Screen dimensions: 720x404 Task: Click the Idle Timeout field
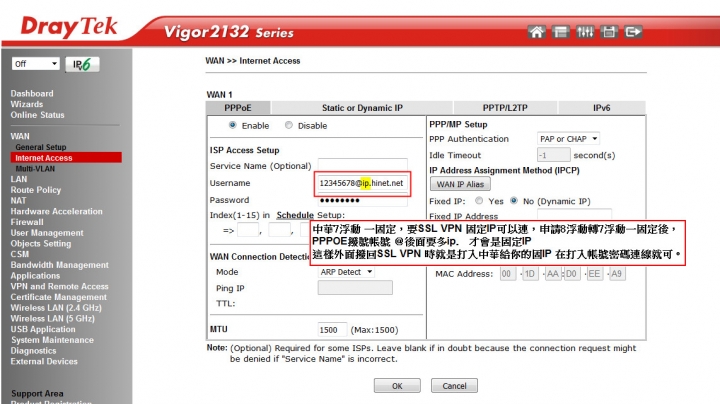pyautogui.click(x=553, y=155)
